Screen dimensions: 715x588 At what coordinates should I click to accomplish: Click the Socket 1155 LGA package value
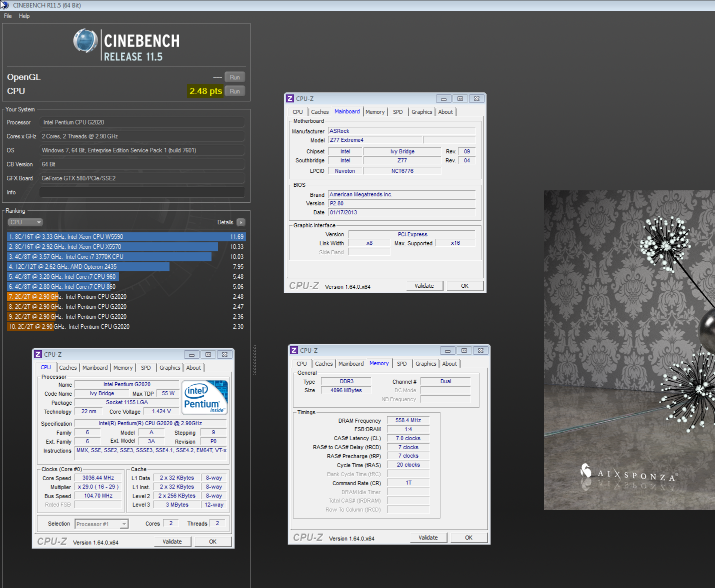point(127,403)
